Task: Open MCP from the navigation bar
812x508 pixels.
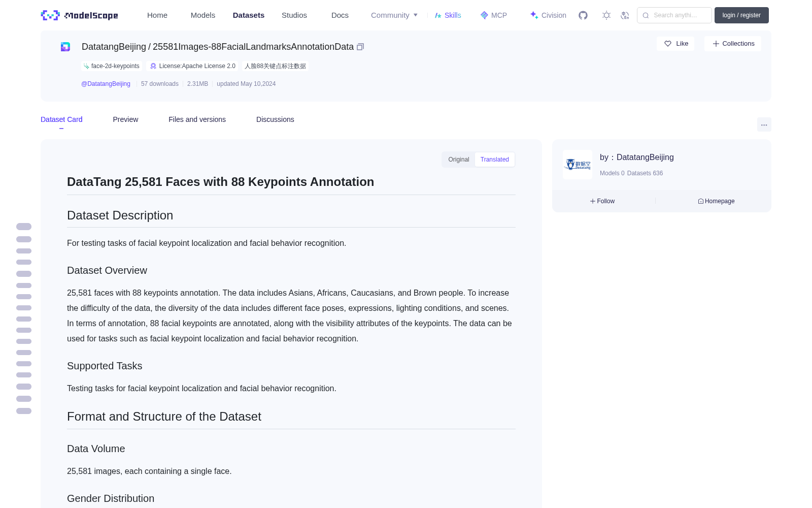Action: pos(493,15)
